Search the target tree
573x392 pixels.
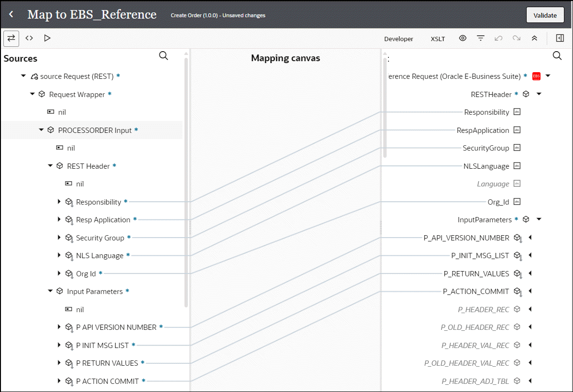pyautogui.click(x=557, y=55)
